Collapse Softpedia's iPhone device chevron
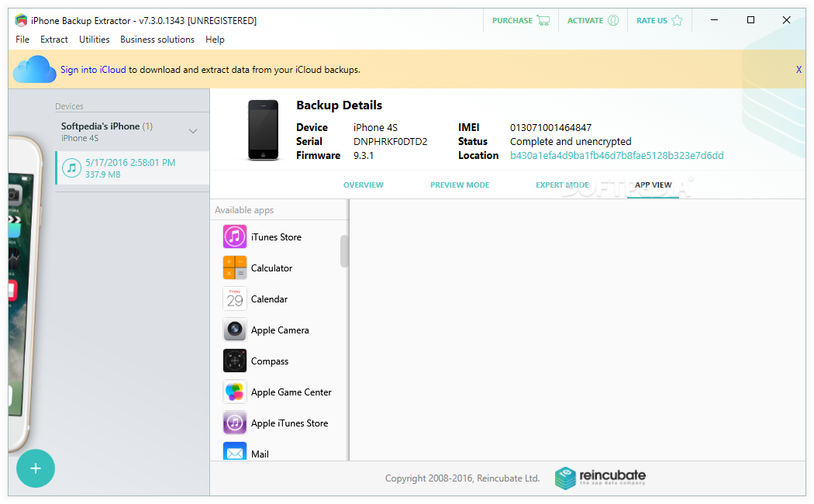The width and height of the screenshot is (814, 504). click(x=193, y=131)
